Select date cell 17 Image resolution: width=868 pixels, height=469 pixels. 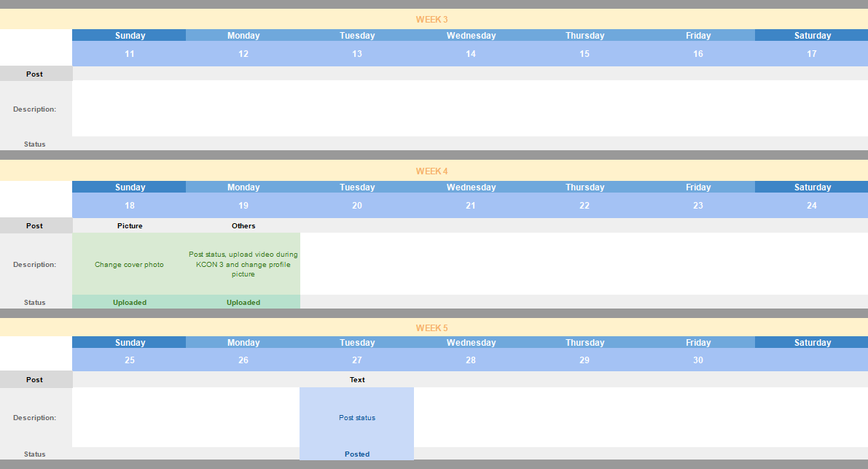point(812,54)
